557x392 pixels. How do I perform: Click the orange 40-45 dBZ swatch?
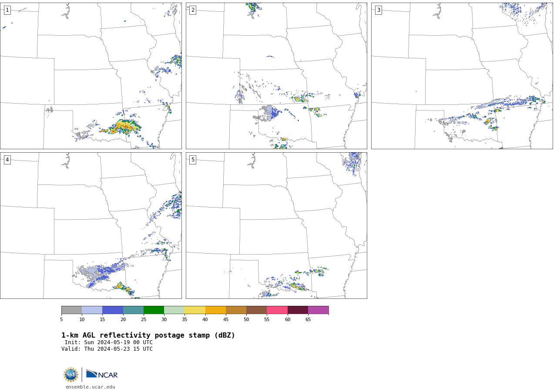pyautogui.click(x=215, y=310)
